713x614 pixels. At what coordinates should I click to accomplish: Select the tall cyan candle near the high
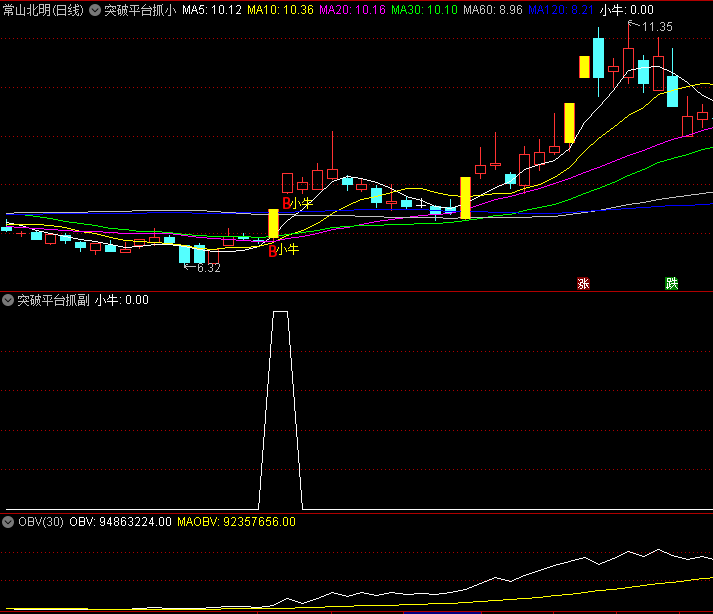[x=598, y=58]
